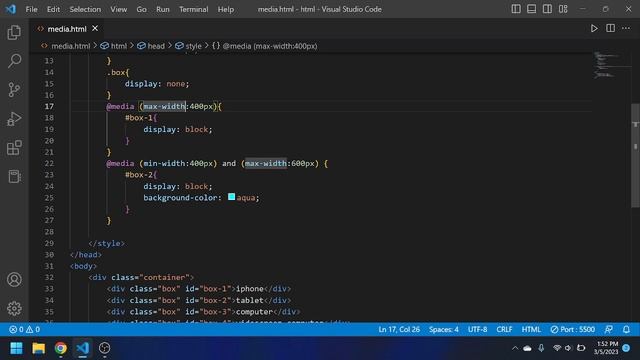This screenshot has height=360, width=640.
Task: Open Google Chrome from the taskbar
Action: pyautogui.click(x=60, y=348)
